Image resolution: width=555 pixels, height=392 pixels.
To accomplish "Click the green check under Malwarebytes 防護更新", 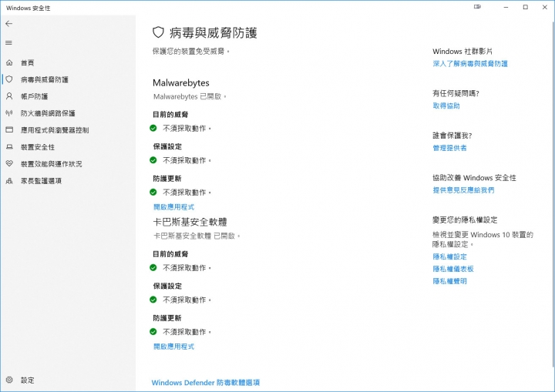I will (x=153, y=192).
